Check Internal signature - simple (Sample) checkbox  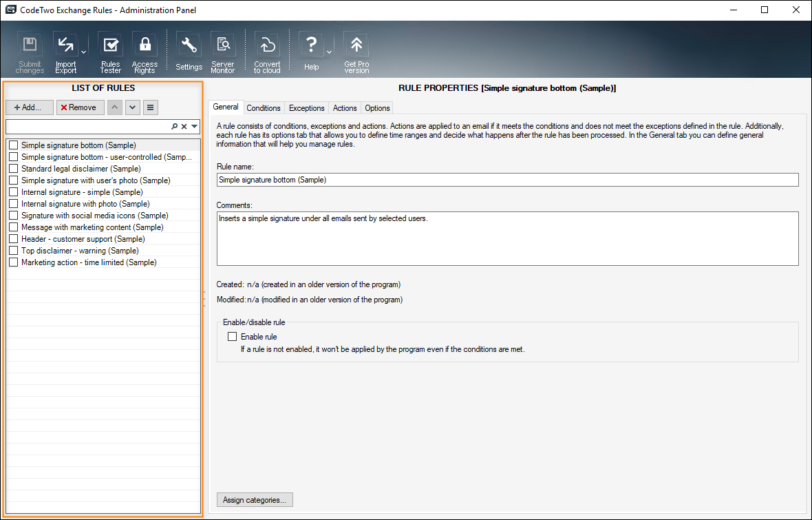tap(14, 192)
